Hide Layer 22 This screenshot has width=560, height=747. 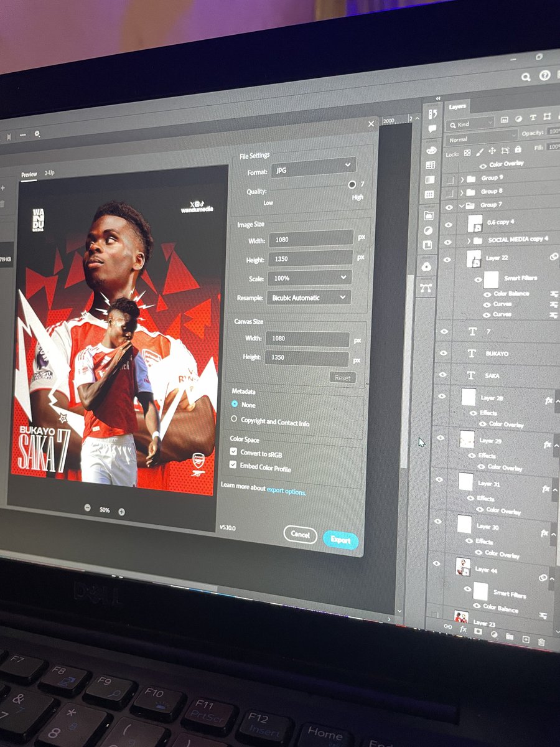click(x=447, y=260)
